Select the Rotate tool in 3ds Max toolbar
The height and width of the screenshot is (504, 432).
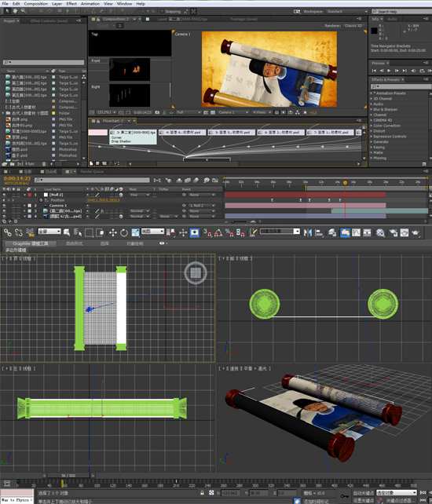click(124, 232)
